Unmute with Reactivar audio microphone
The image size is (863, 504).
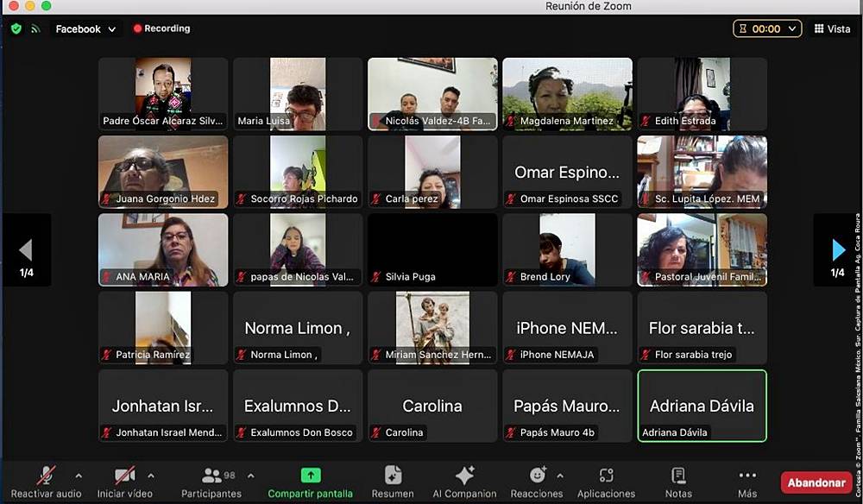47,482
